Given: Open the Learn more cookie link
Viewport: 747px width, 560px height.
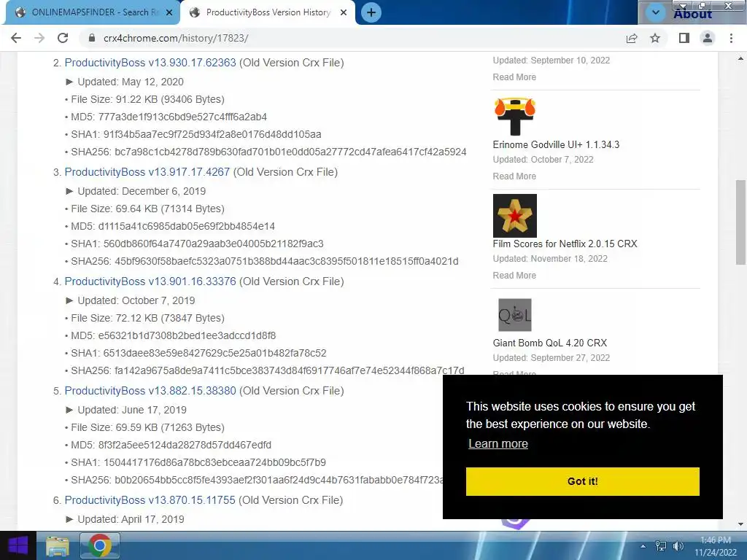Looking at the screenshot, I should pyautogui.click(x=498, y=444).
